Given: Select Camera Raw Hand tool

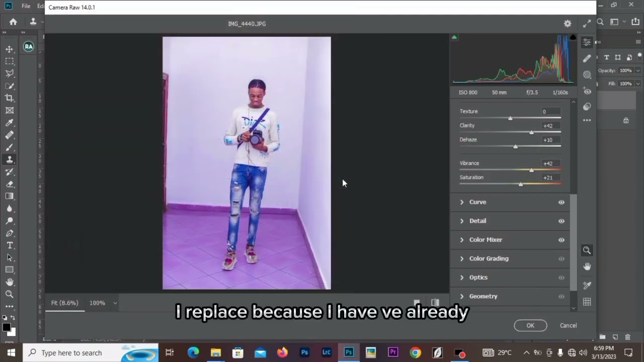Looking at the screenshot, I should click(587, 266).
